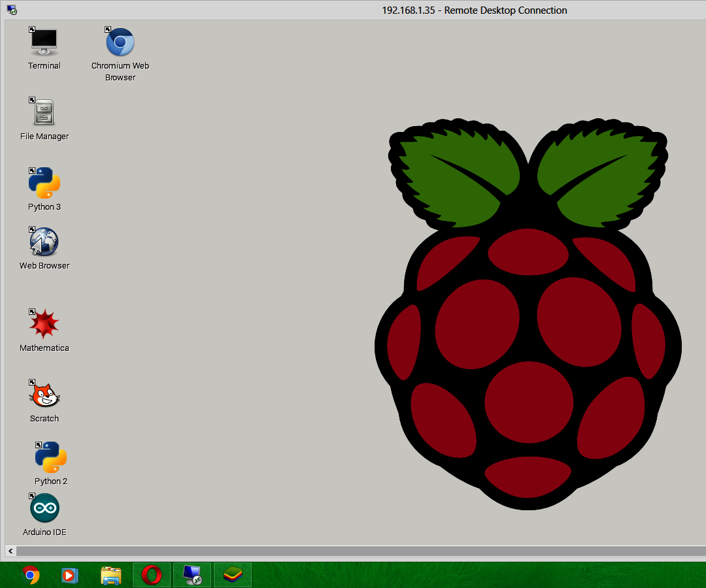
Task: Launch Opera browser from the taskbar
Action: [151, 574]
